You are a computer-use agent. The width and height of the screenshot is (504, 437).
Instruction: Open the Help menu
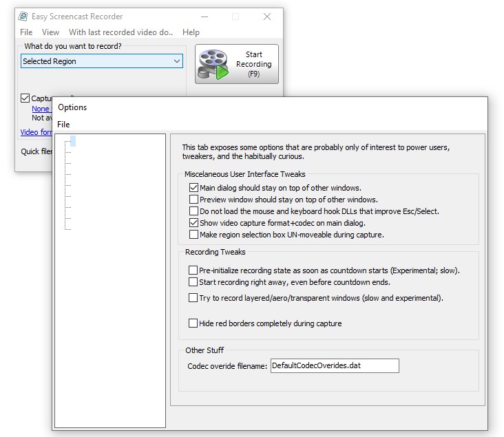click(191, 32)
